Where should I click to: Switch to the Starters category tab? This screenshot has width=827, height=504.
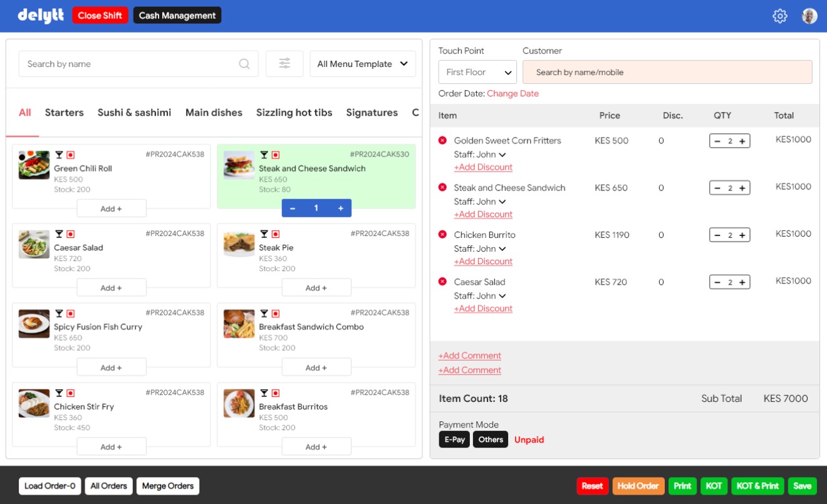click(64, 113)
